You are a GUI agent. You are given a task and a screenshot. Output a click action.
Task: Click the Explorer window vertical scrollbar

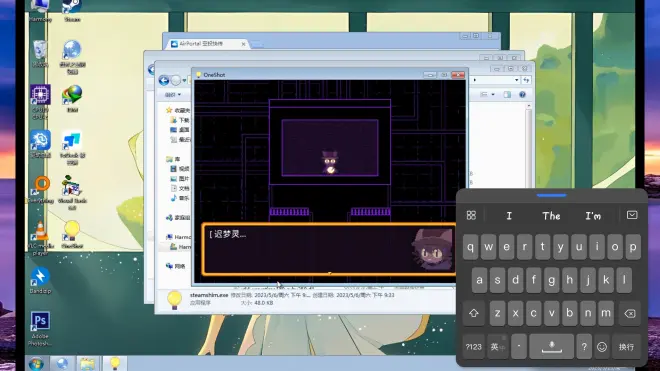pos(528,143)
